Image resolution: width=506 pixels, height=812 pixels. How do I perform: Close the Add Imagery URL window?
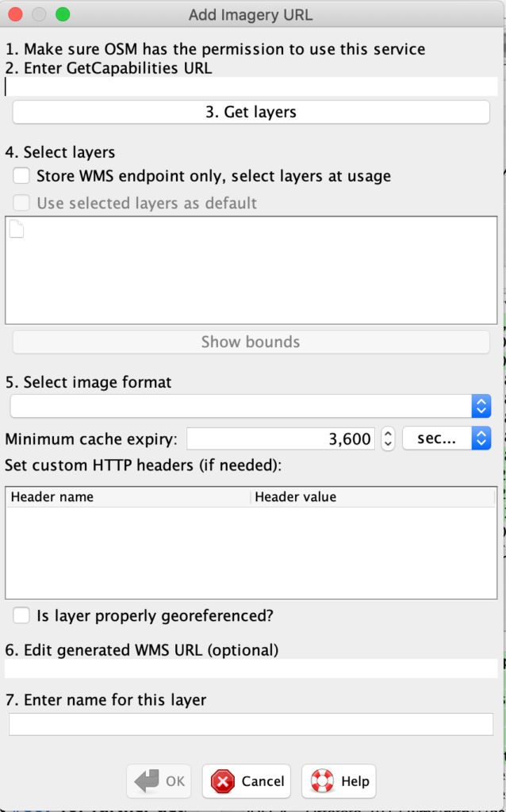pyautogui.click(x=15, y=14)
